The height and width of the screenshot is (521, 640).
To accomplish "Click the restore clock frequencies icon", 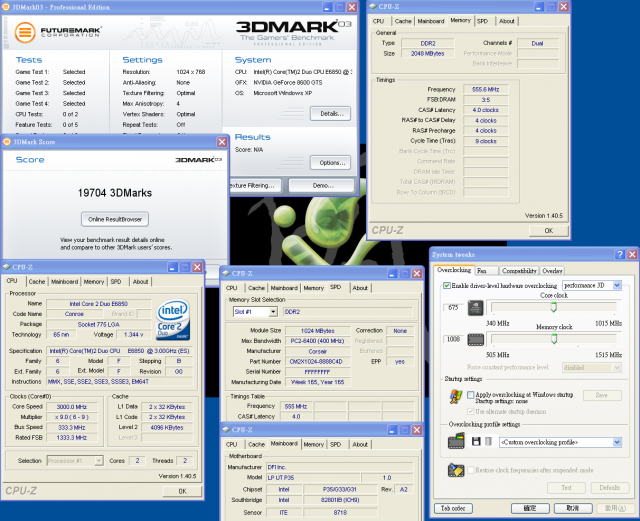I will [x=456, y=470].
